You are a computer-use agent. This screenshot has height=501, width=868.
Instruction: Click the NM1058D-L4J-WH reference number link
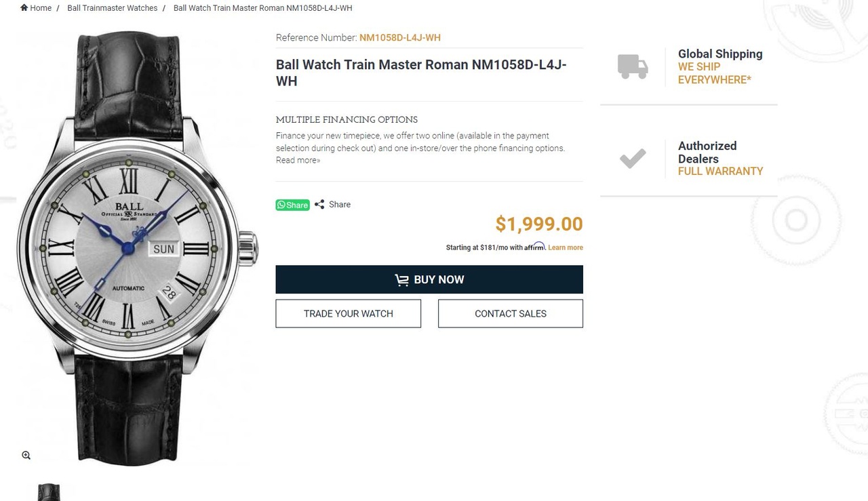(x=400, y=38)
